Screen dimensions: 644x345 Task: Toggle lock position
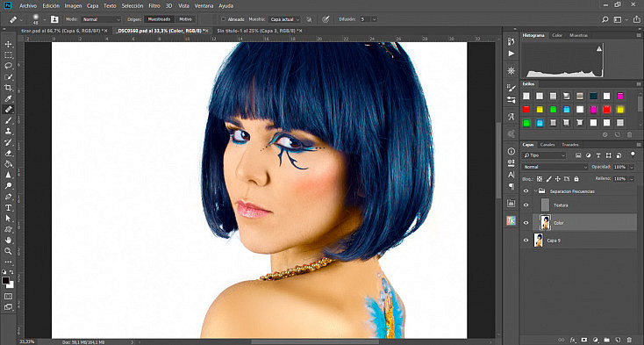[x=558, y=179]
